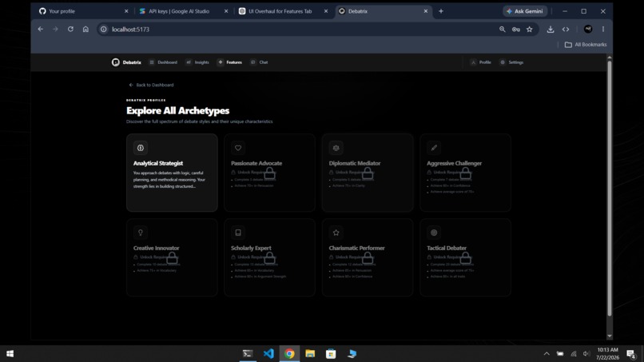Click the lock on Aggressive Challenger
The image size is (644, 362).
(465, 173)
